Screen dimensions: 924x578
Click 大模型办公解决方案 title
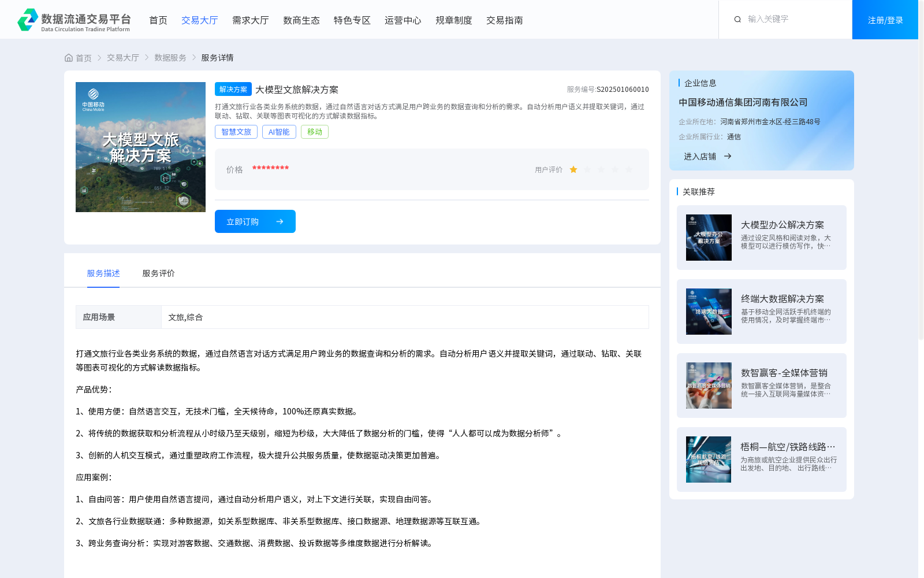tap(783, 225)
